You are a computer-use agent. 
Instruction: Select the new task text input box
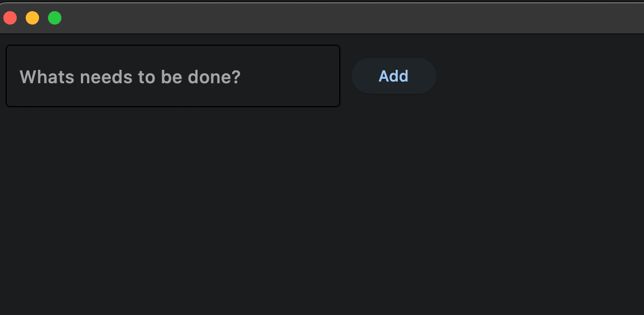pyautogui.click(x=172, y=76)
